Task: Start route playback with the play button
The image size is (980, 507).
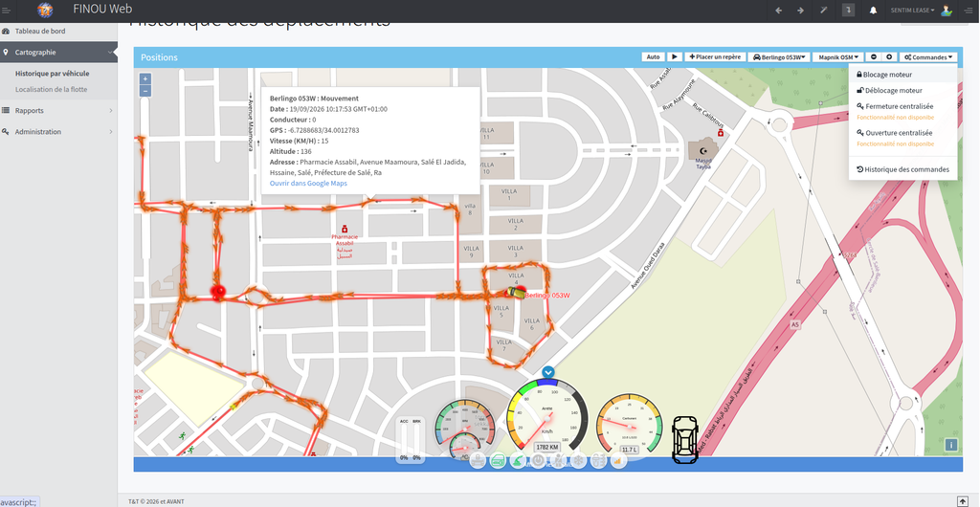Action: click(675, 56)
